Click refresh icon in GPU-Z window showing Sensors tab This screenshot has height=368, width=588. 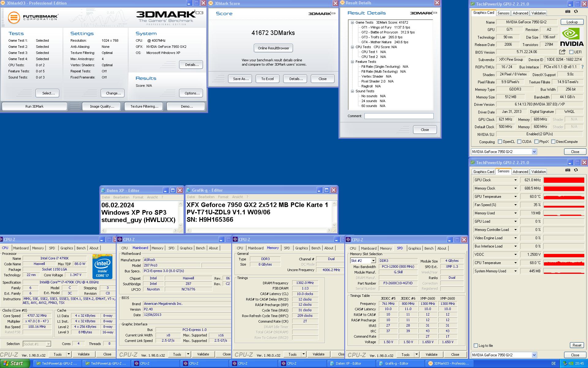click(x=576, y=170)
